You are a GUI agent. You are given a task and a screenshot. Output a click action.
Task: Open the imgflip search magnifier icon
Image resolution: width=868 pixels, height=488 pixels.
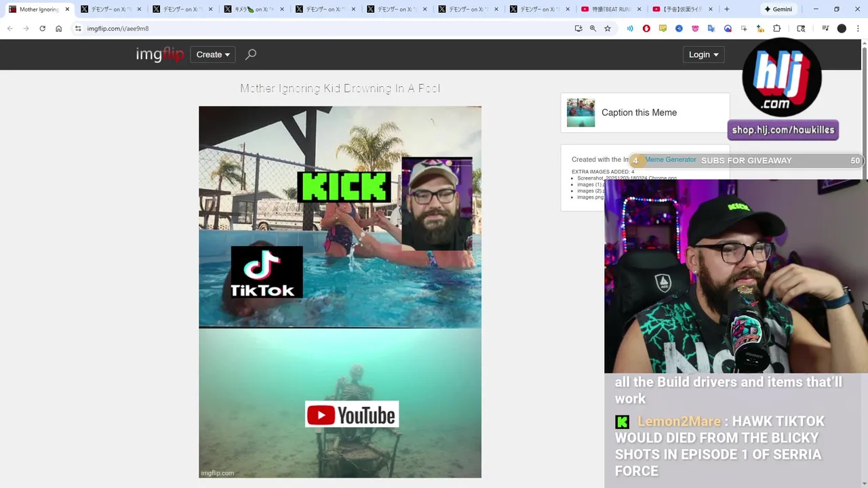[x=250, y=54]
